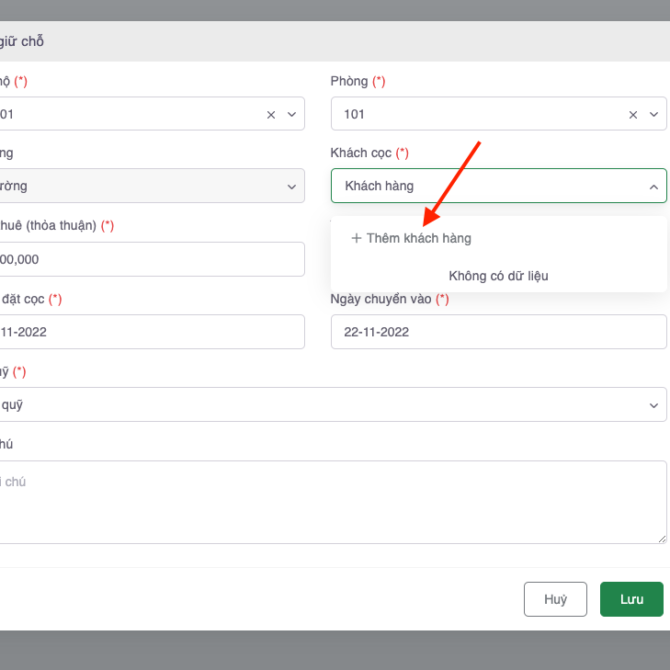The width and height of the screenshot is (670, 670).
Task: Select the Không có dữ liệu row
Action: [x=498, y=276]
